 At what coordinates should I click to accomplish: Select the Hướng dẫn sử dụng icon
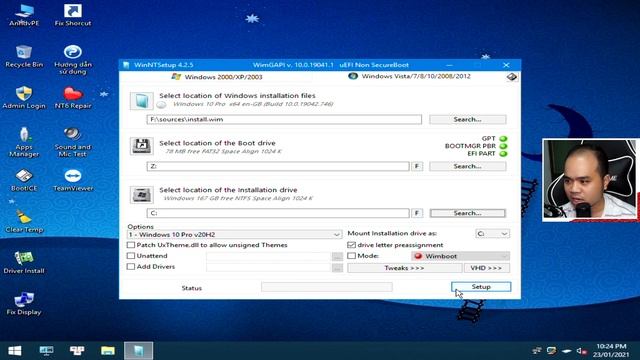(x=73, y=60)
